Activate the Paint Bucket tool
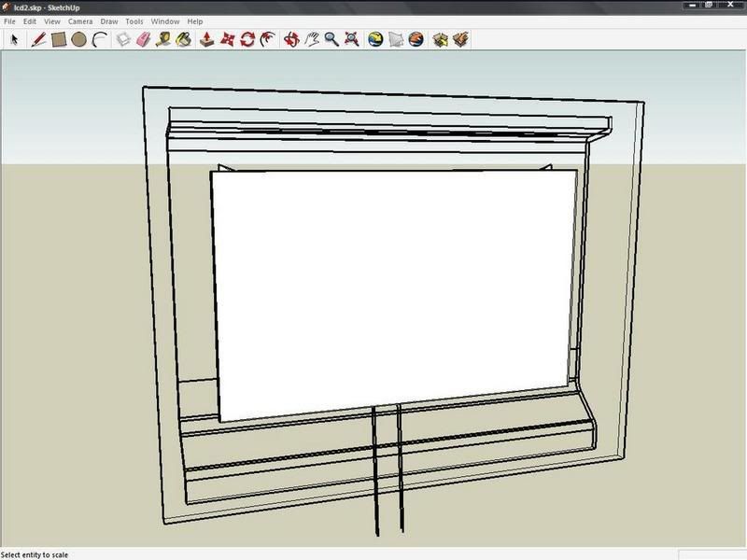Image resolution: width=747 pixels, height=560 pixels. [184, 39]
